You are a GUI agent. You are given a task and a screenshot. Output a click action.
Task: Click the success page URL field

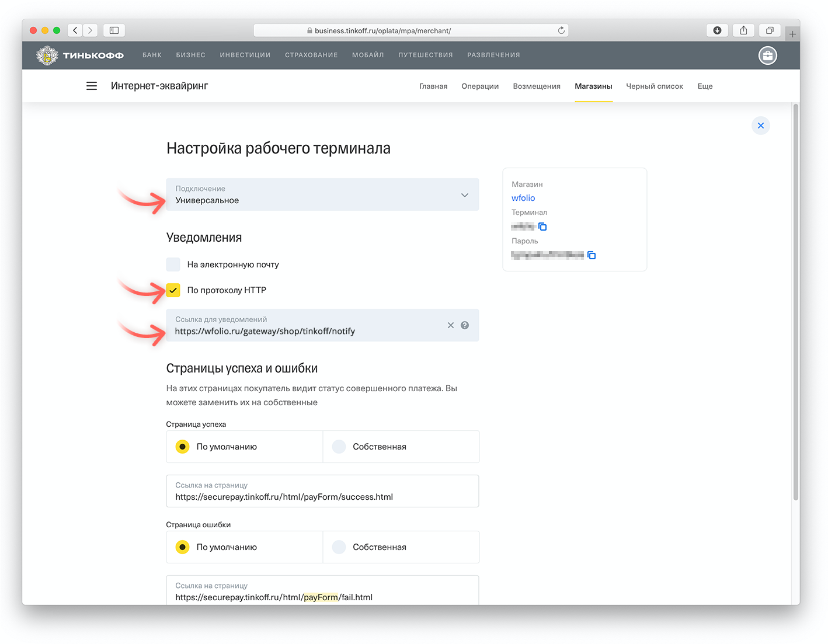tap(322, 491)
